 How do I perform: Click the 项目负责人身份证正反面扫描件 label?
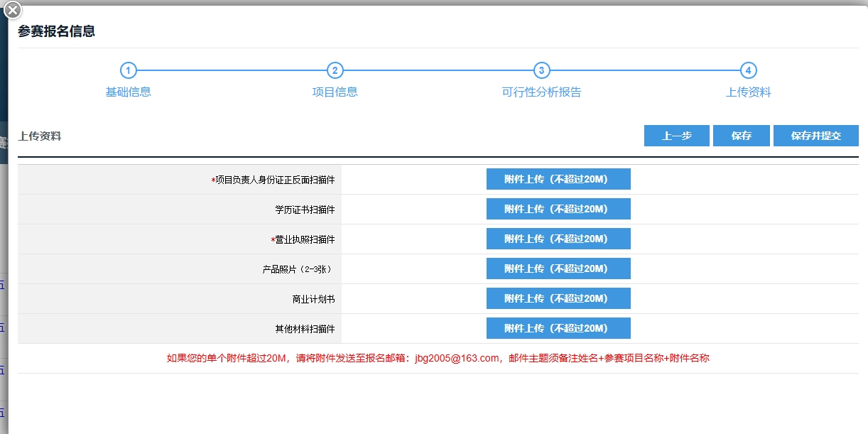click(273, 180)
